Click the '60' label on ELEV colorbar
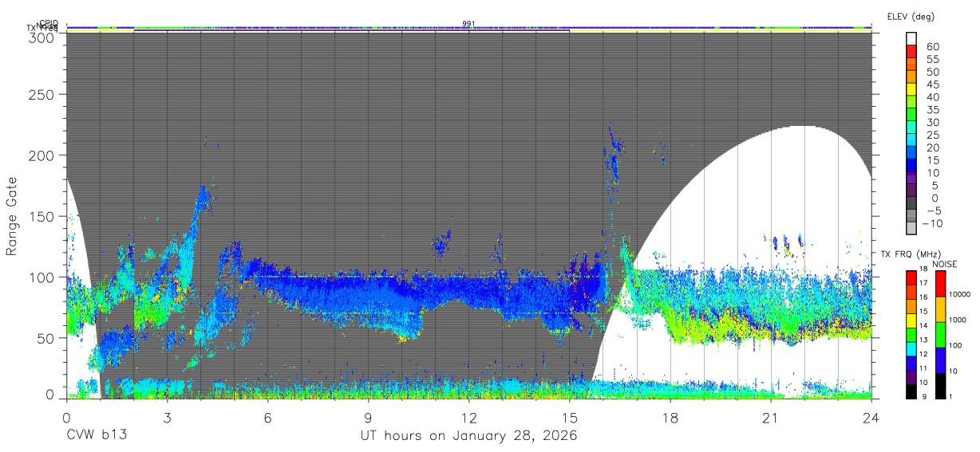The image size is (980, 452). 933,47
